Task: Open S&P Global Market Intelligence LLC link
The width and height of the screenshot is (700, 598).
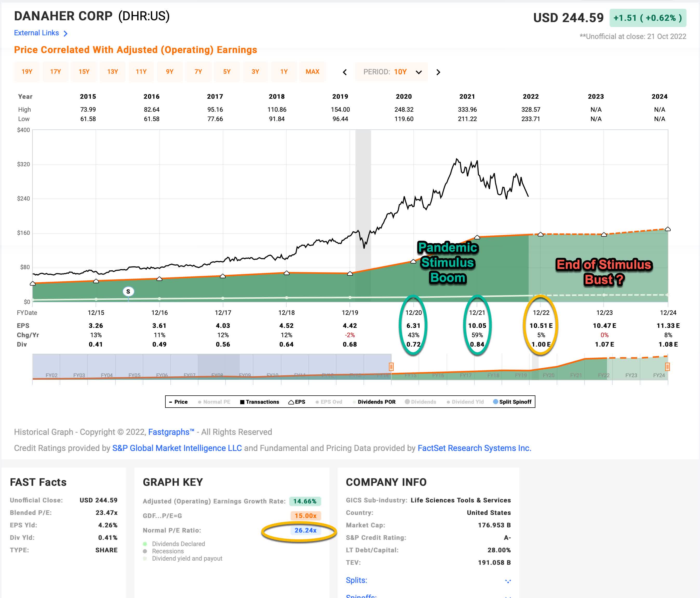Action: 177,448
